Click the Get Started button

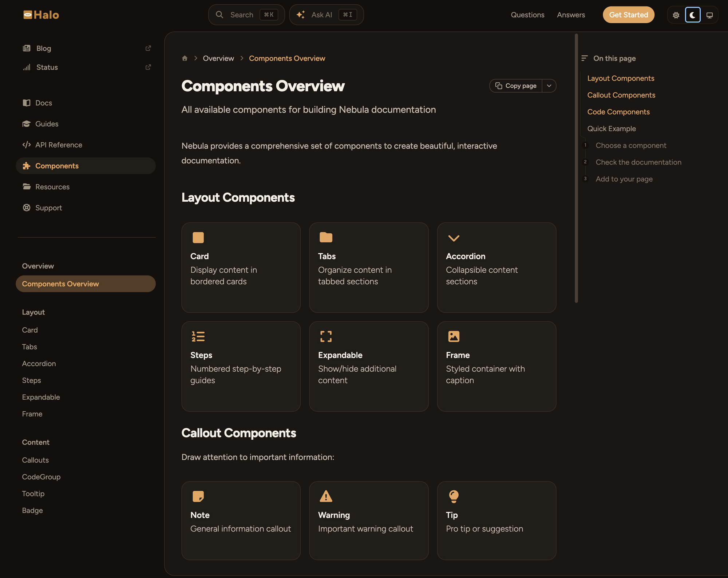(x=629, y=15)
